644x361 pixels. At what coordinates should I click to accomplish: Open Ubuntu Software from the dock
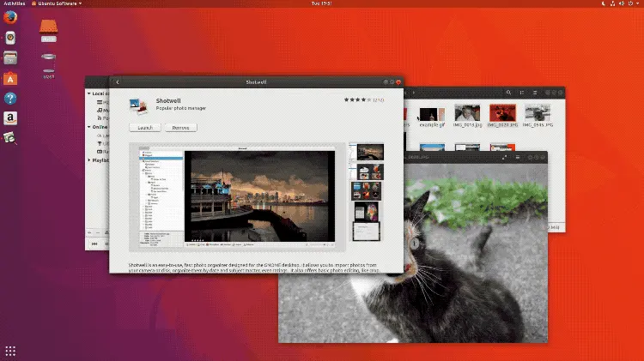click(10, 78)
